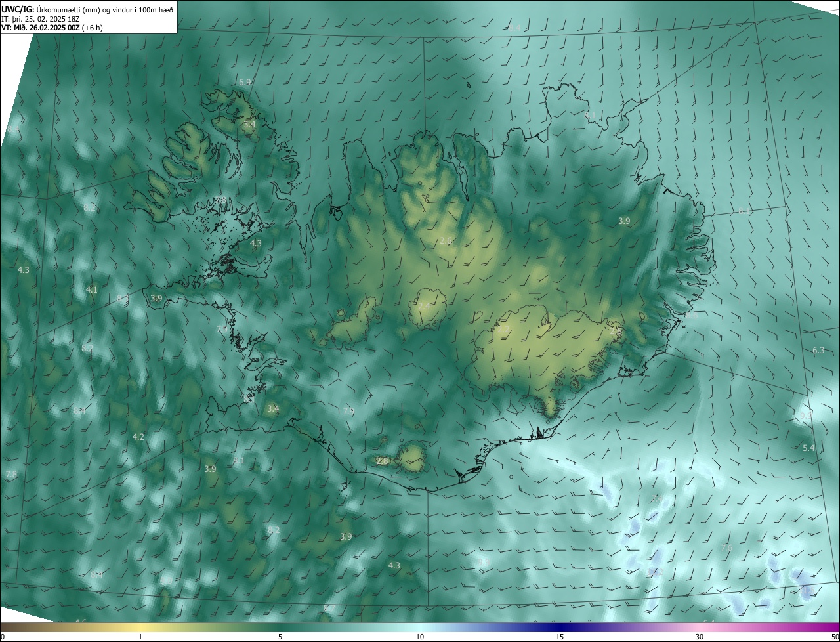The height and width of the screenshot is (642, 840).
Task: Click the map value '4.1'
Action: tap(91, 289)
